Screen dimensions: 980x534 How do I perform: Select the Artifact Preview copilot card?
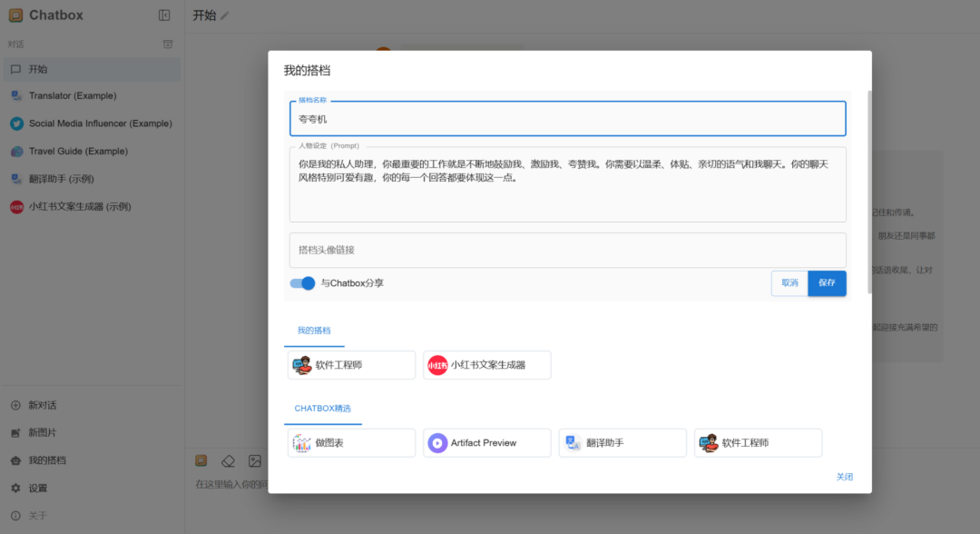487,443
